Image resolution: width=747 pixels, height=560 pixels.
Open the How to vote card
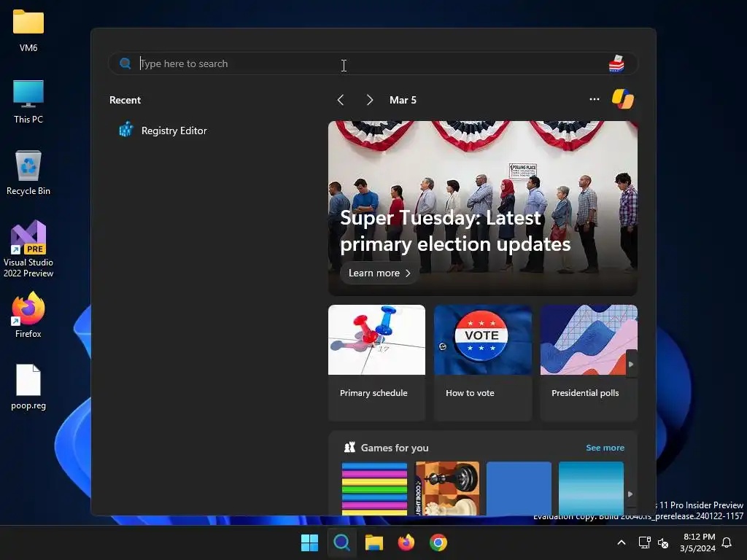click(x=483, y=363)
